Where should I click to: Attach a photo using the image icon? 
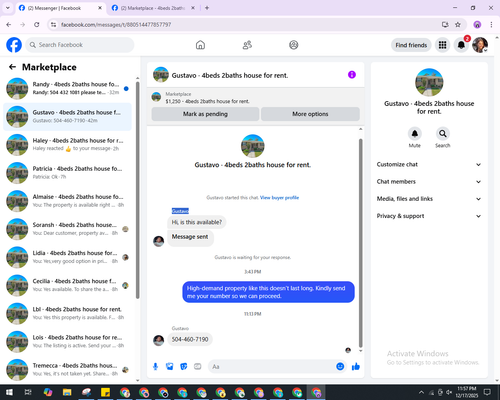(x=170, y=367)
